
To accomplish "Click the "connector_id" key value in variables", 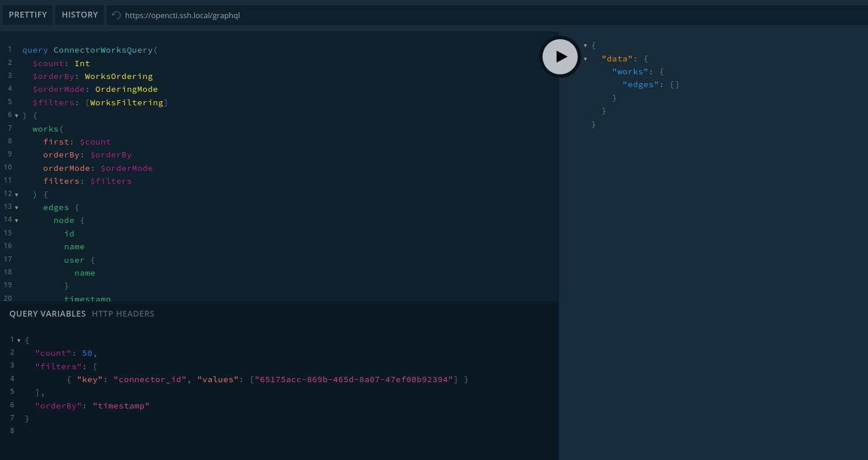I will point(150,379).
